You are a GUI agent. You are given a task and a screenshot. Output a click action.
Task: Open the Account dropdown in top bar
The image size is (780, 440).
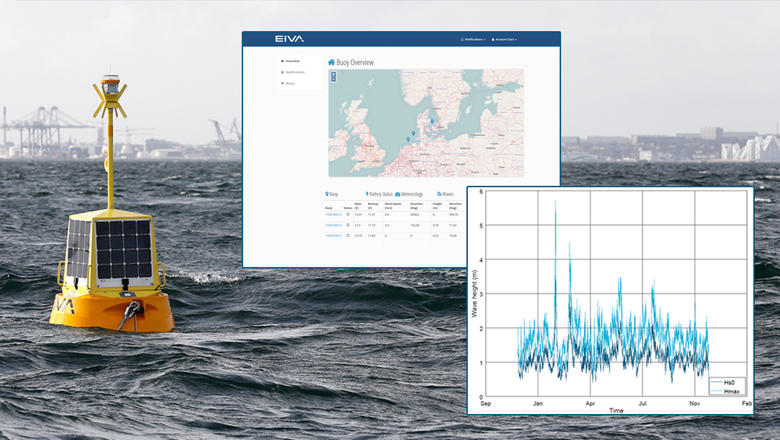(504, 39)
